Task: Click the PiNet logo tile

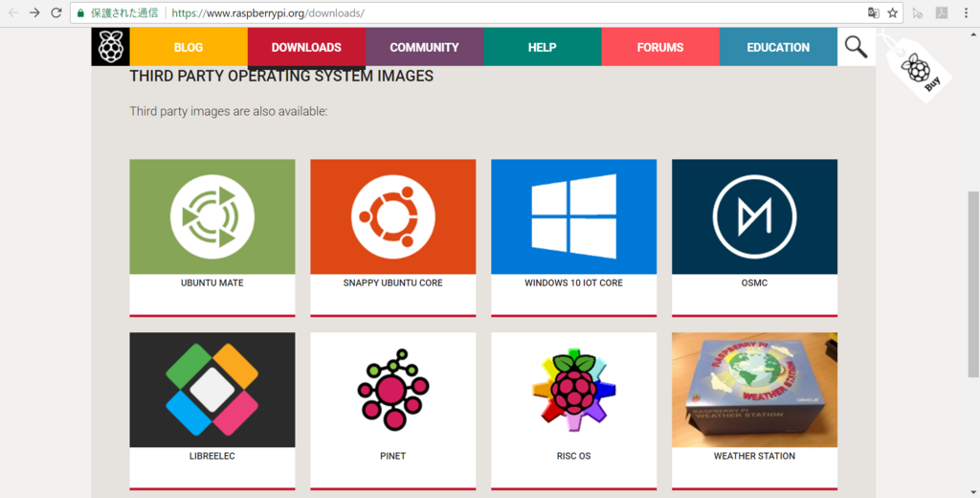Action: click(393, 390)
